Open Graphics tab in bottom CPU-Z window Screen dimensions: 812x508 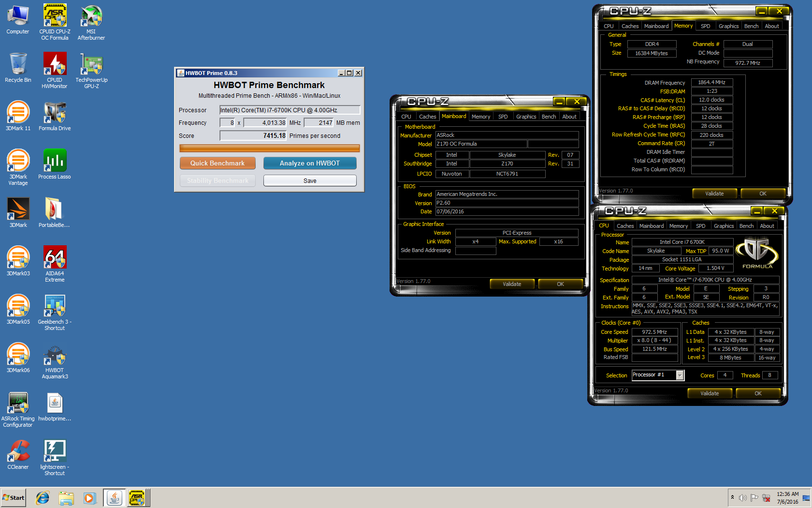(x=724, y=226)
